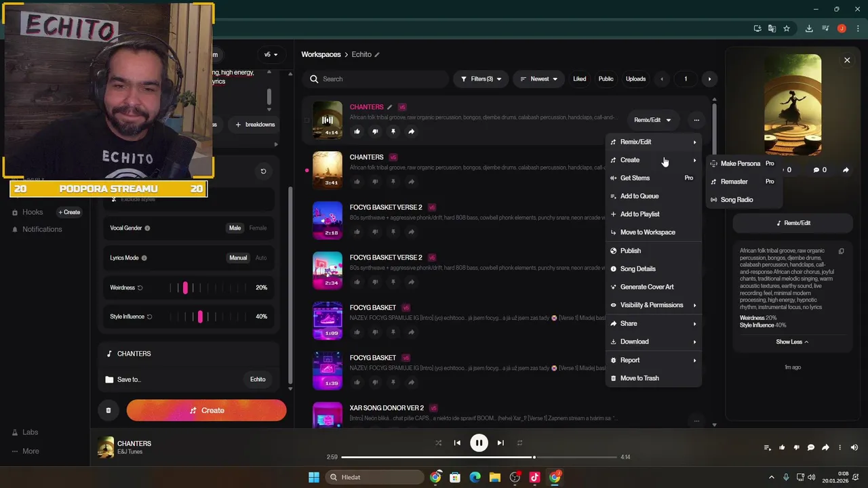
Task: Select checkbox beside first CHANTERS song
Action: pos(307,121)
